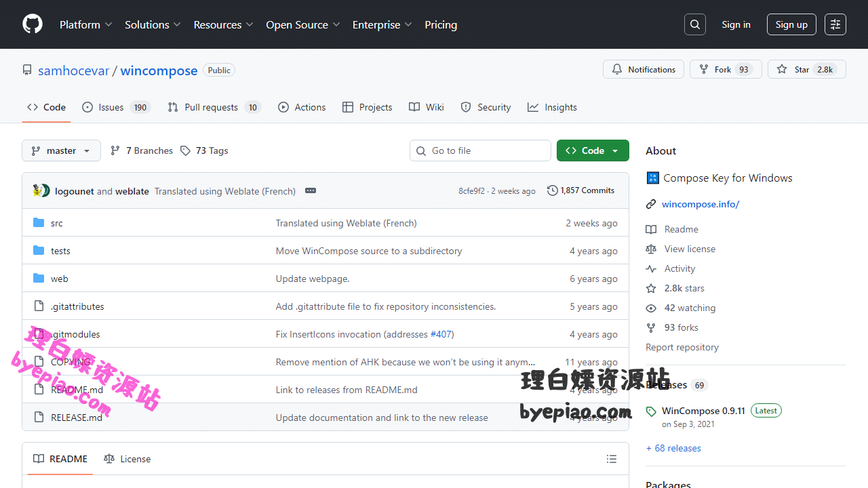
Task: Click the 1,857 Commits history icon
Action: (x=553, y=190)
